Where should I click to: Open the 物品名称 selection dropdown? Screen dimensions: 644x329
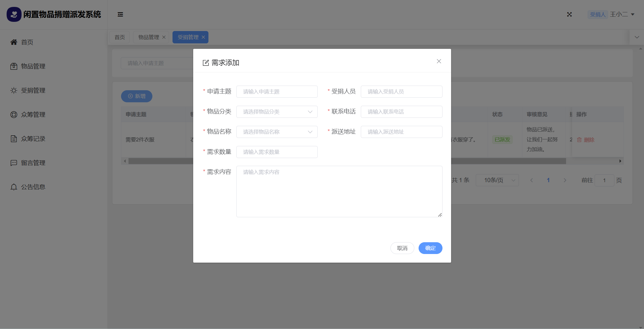point(277,132)
